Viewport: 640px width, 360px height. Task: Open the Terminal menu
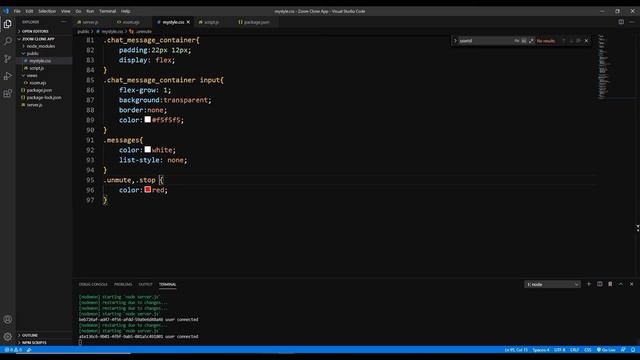pos(107,11)
